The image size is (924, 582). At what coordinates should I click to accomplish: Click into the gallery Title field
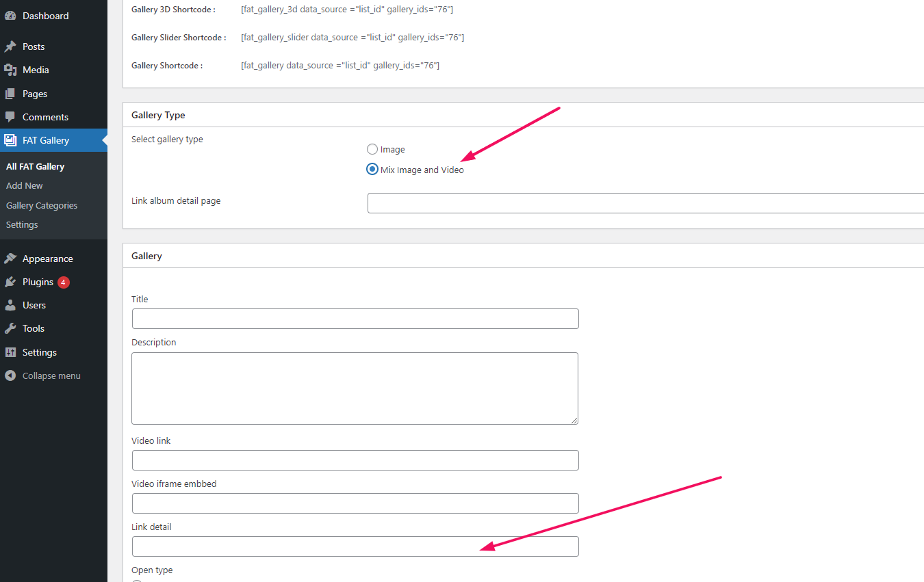(355, 319)
